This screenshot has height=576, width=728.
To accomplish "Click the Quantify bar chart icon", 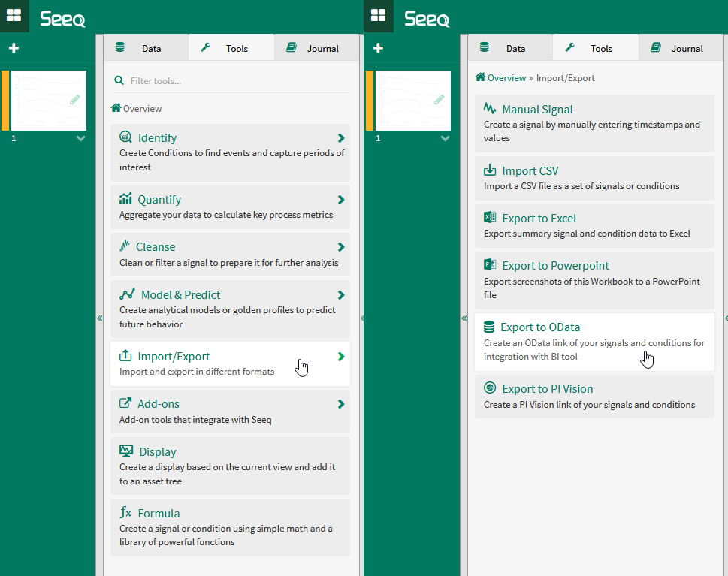I will click(125, 199).
